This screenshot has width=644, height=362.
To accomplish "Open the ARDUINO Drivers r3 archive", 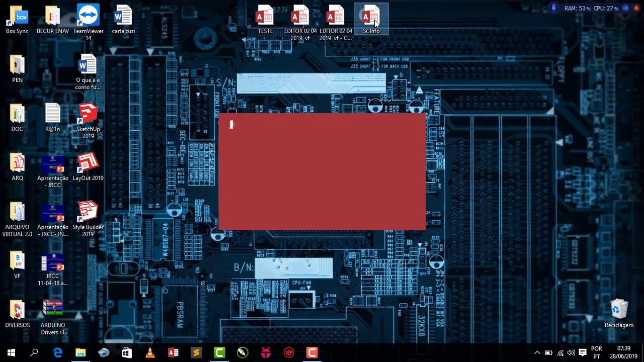I will tap(52, 317).
